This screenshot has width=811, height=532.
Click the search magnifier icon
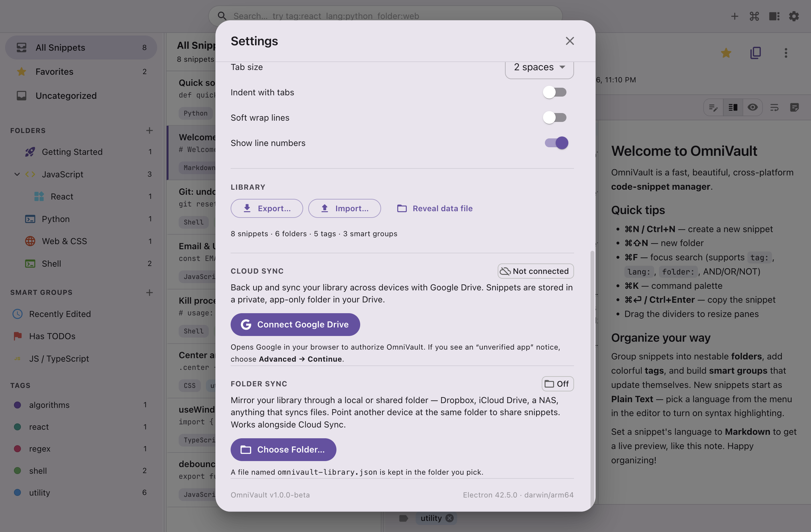tap(222, 16)
